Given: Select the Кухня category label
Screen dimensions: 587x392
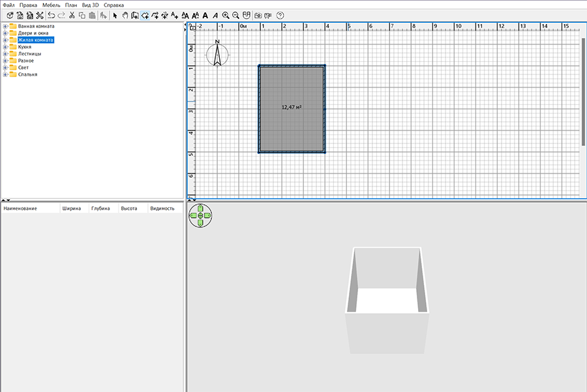Looking at the screenshot, I should click(25, 47).
